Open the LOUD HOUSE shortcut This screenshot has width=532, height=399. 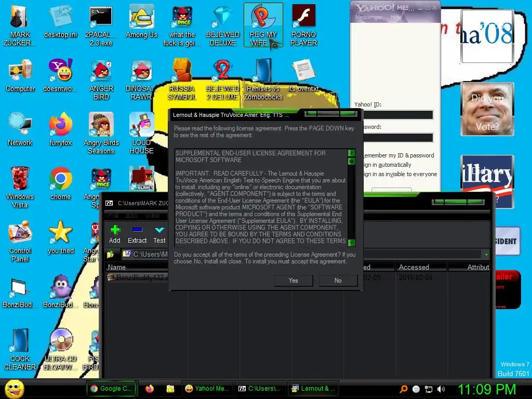141,134
